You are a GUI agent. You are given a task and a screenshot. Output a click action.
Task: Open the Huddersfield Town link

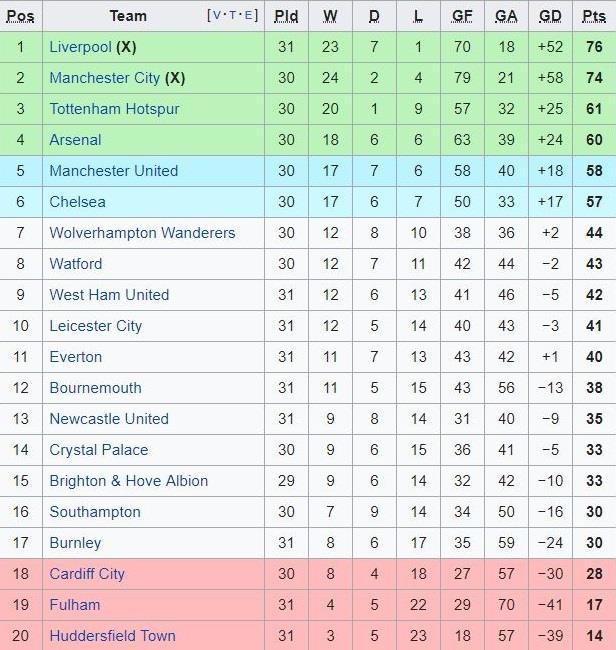click(112, 636)
